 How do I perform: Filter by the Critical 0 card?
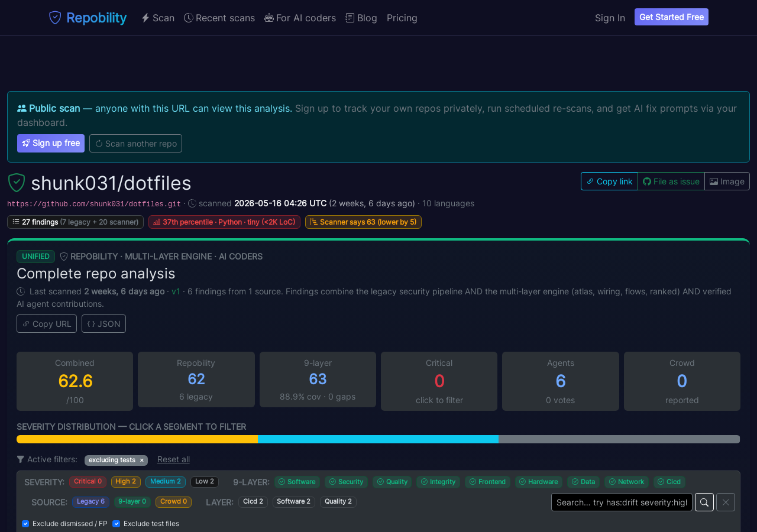pos(439,381)
